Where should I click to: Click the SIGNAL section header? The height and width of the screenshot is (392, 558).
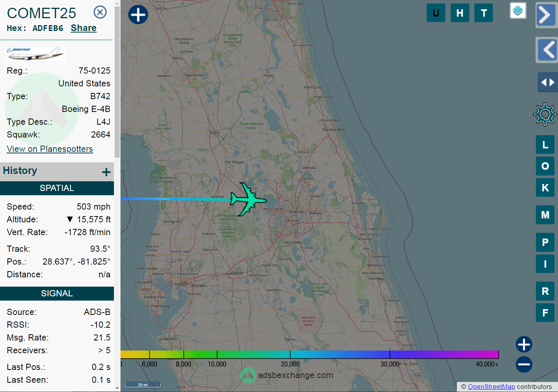point(57,293)
